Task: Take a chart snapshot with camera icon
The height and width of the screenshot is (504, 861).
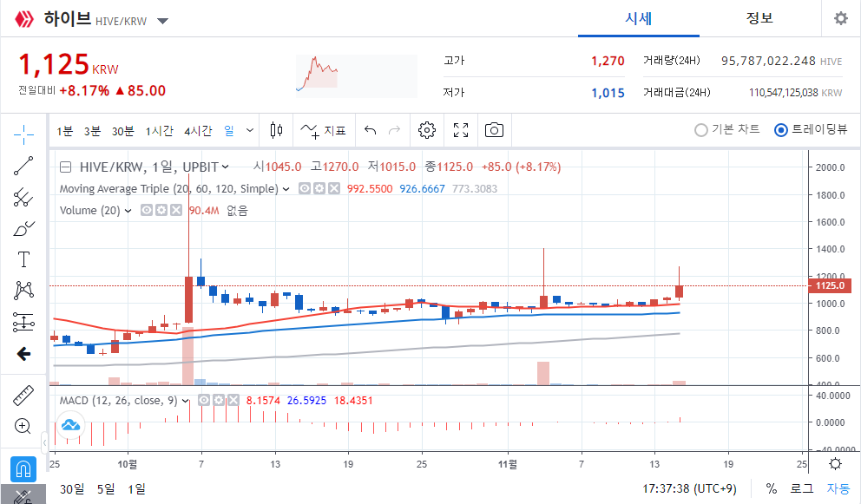Action: click(x=494, y=130)
